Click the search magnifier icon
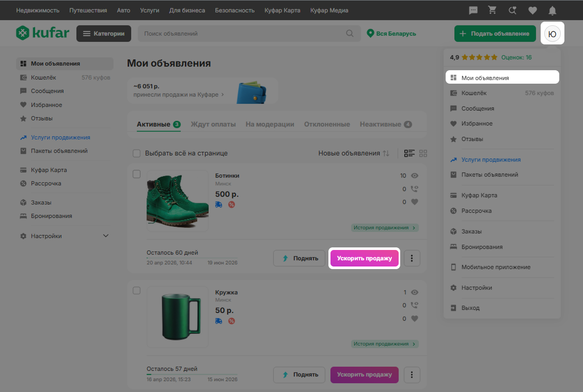 (350, 34)
